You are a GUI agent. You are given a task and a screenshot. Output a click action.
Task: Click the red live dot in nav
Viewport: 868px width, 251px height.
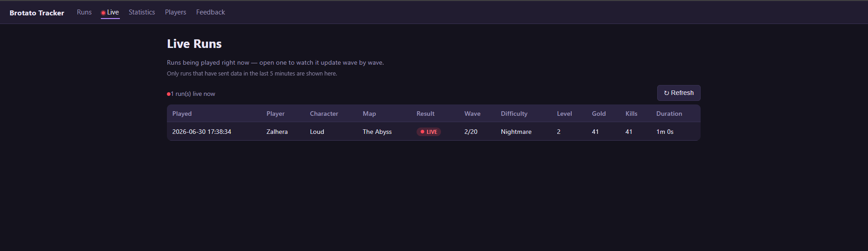pyautogui.click(x=103, y=13)
